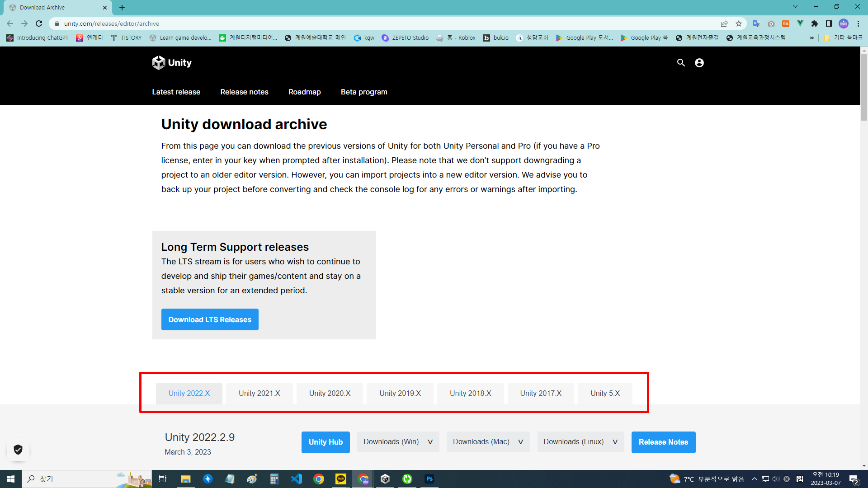
Task: Click the page vertical scrollbar thumb
Action: (864, 87)
